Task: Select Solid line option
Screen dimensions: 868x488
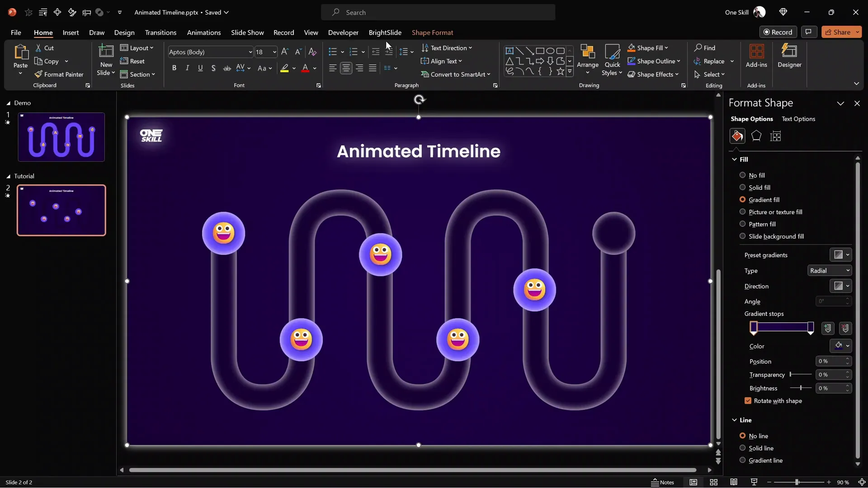Action: [x=757, y=448]
